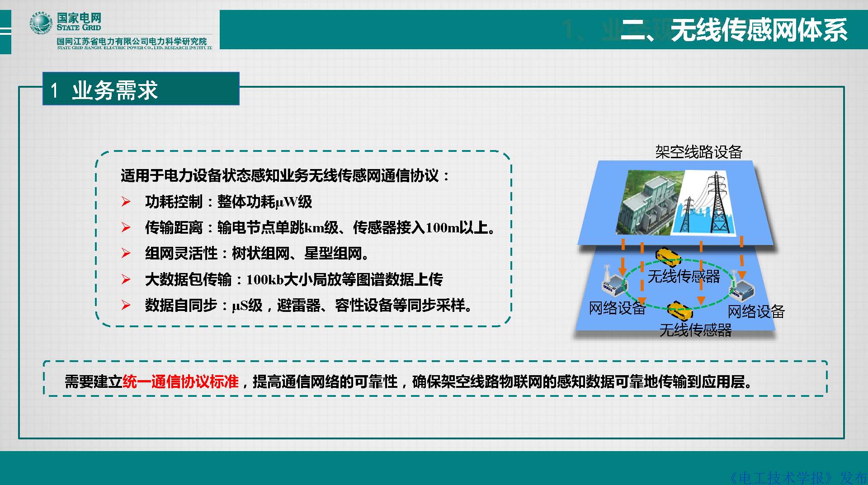The height and width of the screenshot is (485, 868).
Task: Click the bullet 大数据包传输 line
Action: (294, 279)
